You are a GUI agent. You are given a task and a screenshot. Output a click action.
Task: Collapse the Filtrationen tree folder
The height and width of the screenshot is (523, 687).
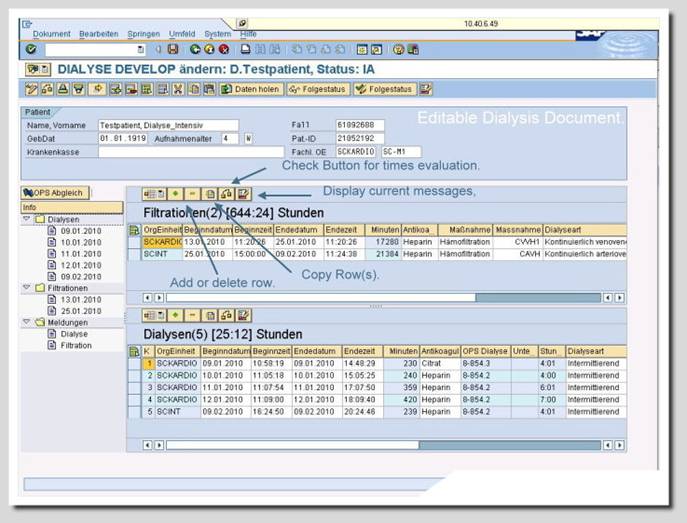tap(26, 287)
